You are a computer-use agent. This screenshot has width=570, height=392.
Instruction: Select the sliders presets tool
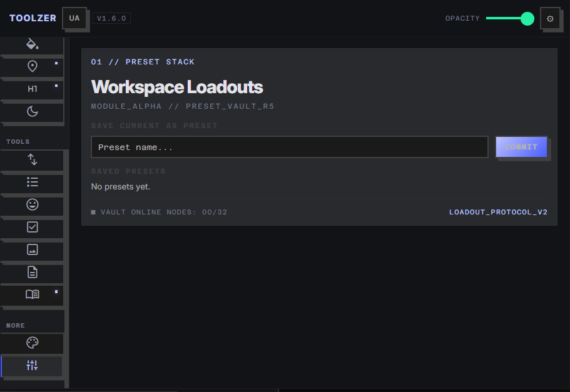(x=32, y=365)
